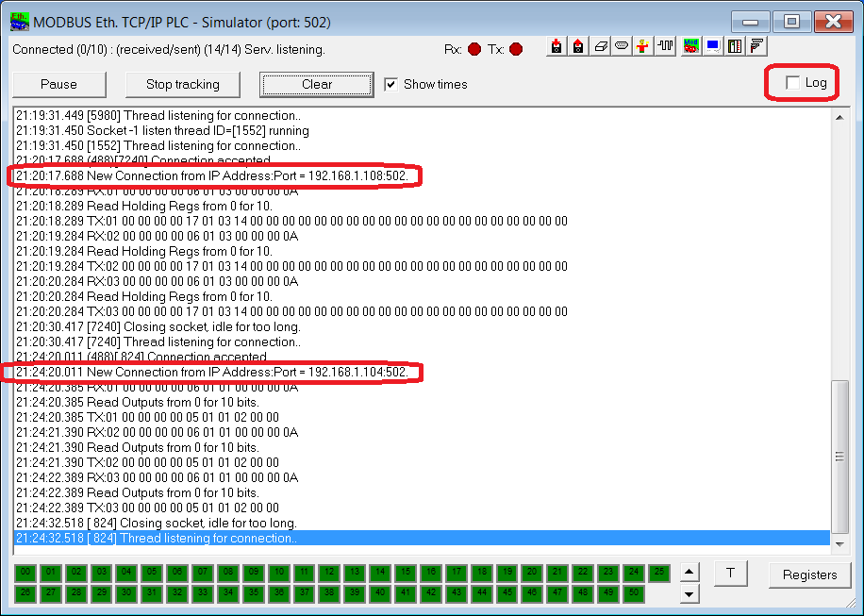Click the square waveform icon
Screen dimensions: 864x616
665,47
